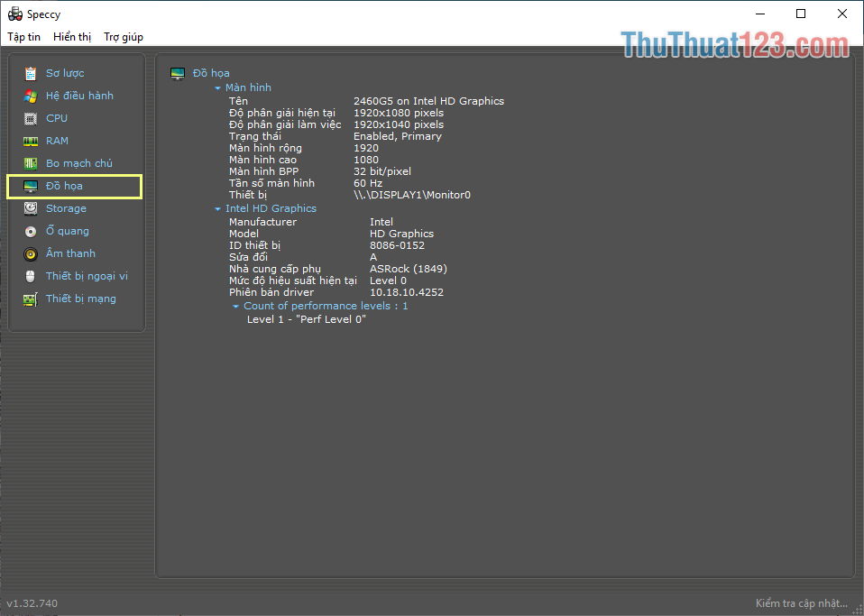The image size is (864, 616).
Task: Click the device ID value 8086-0152
Action: click(x=398, y=245)
